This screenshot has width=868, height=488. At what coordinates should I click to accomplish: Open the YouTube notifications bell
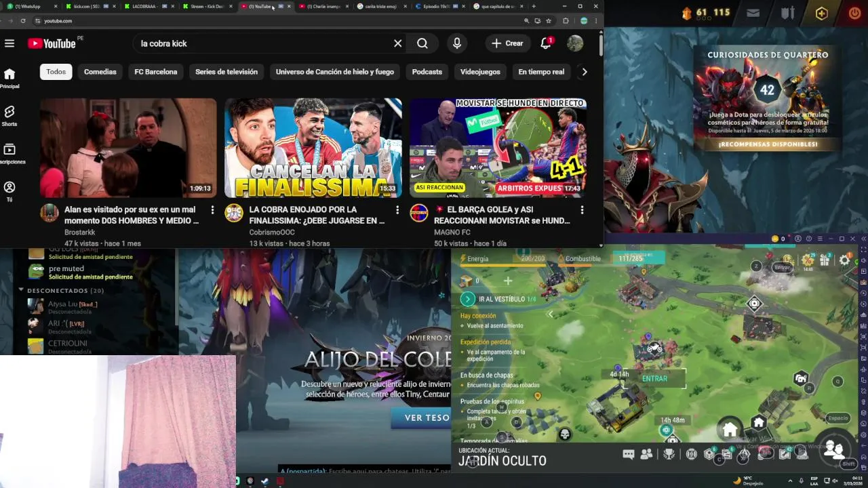pos(546,43)
